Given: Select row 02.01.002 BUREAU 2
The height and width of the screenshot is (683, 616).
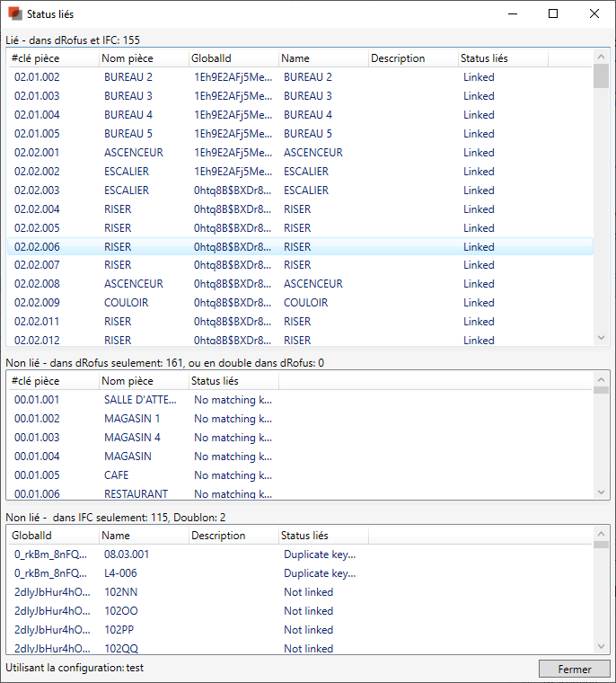Looking at the screenshot, I should [x=300, y=77].
